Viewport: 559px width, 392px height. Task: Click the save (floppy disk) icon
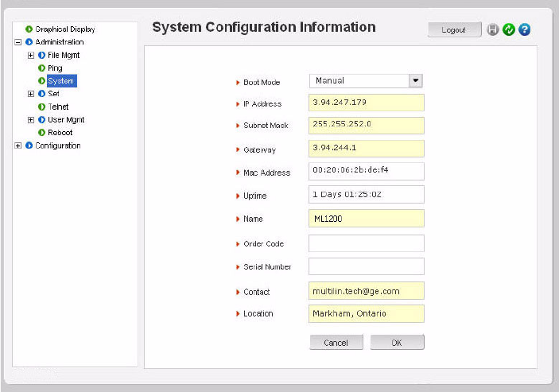492,29
